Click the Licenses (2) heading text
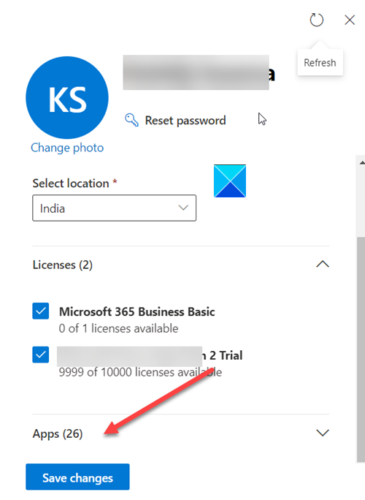 62,265
